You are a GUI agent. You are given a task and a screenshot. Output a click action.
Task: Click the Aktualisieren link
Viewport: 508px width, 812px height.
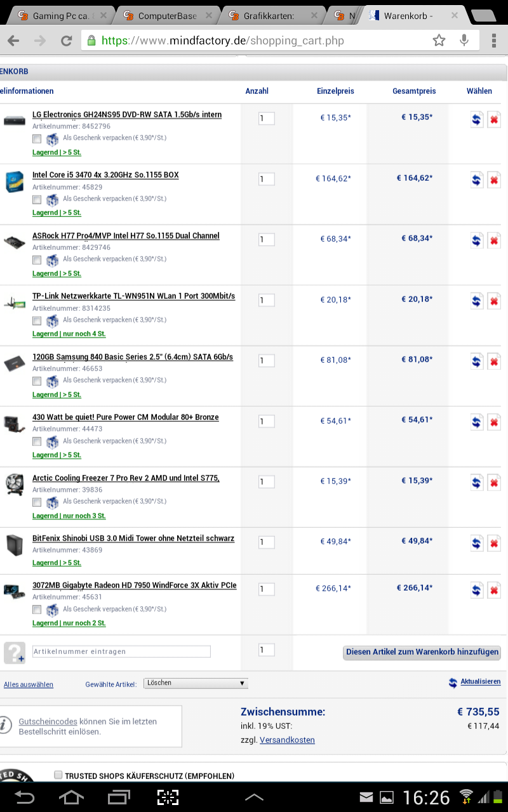(481, 681)
